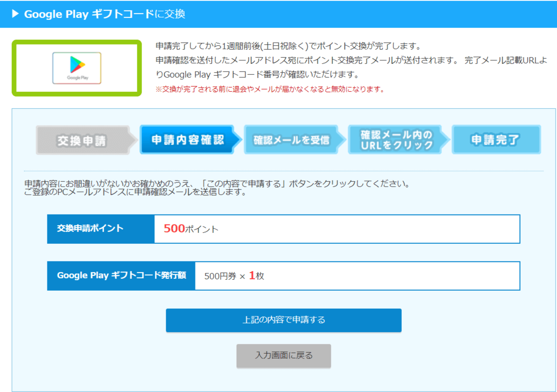
Task: Click the Google Play ギフトコード発行額 label
Action: coord(122,276)
